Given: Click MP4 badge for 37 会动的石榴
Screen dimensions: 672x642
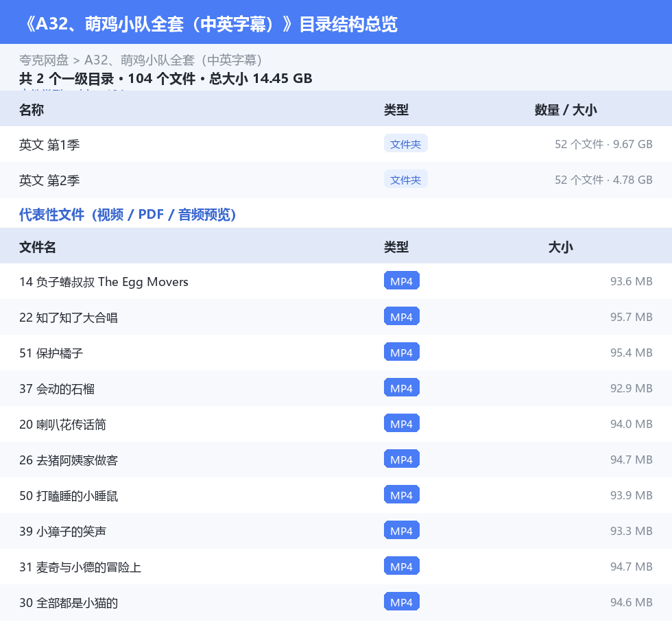Looking at the screenshot, I should (x=402, y=388).
